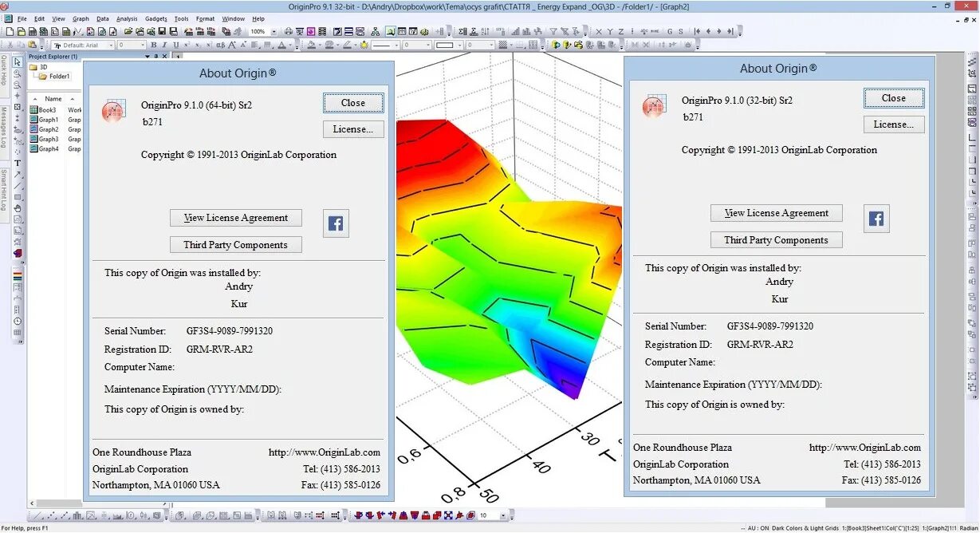Select the Pan hand tool in left toolbar
The height and width of the screenshot is (533, 980).
point(18,208)
